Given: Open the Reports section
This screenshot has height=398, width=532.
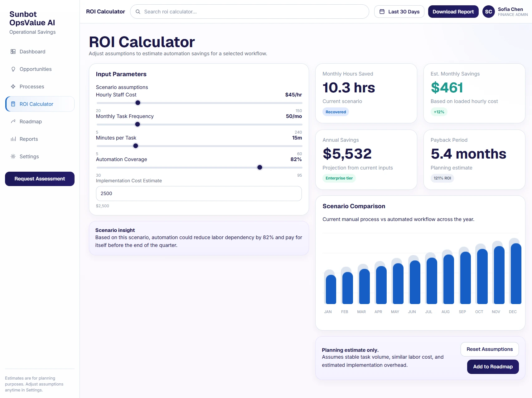Looking at the screenshot, I should (x=40, y=139).
